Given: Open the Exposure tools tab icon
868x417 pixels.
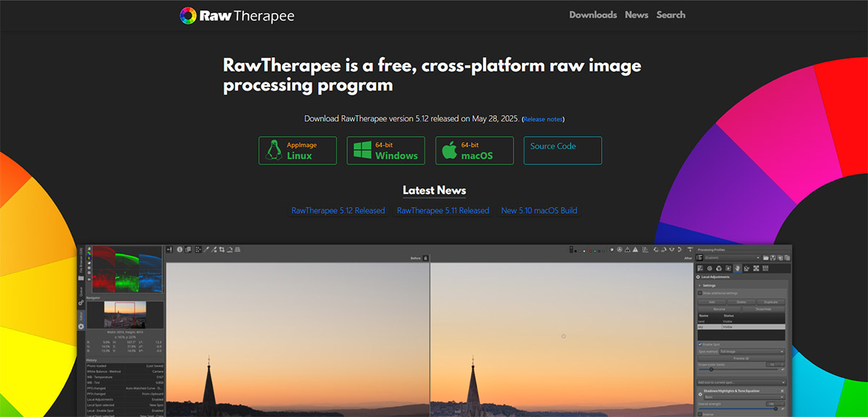Looking at the screenshot, I should pos(700,268).
